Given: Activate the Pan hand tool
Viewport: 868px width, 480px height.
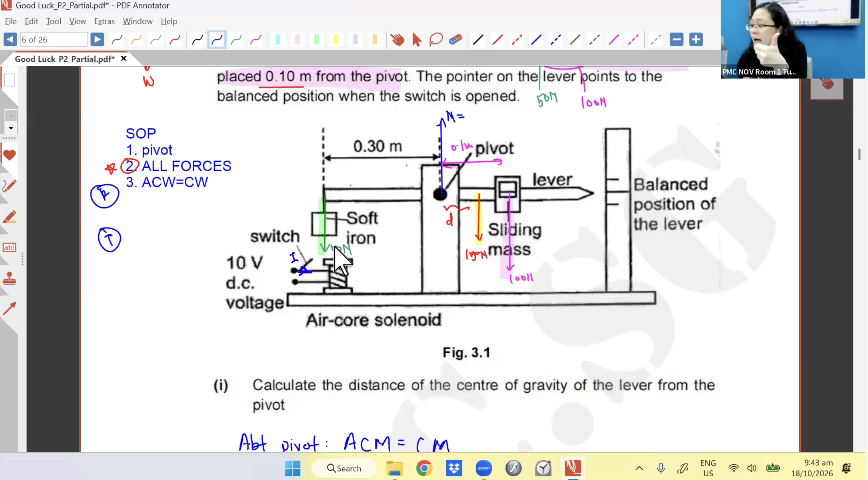Looking at the screenshot, I should [x=397, y=39].
